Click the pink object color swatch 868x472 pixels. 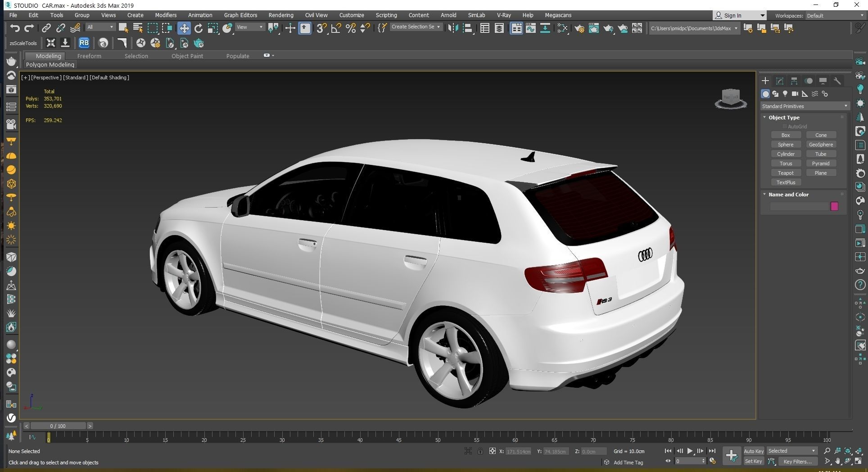(834, 206)
